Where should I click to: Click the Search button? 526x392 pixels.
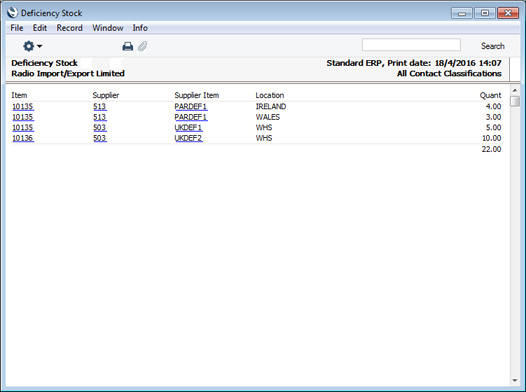point(492,46)
